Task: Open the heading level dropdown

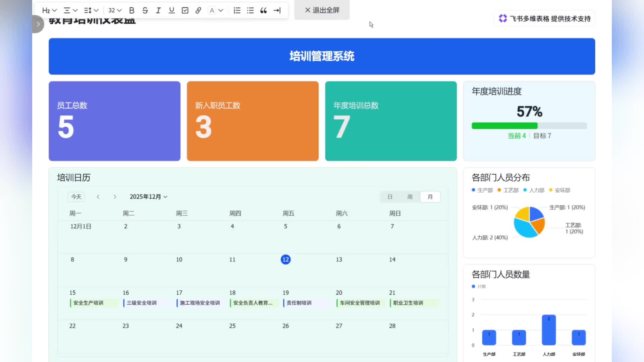Action: click(x=49, y=10)
